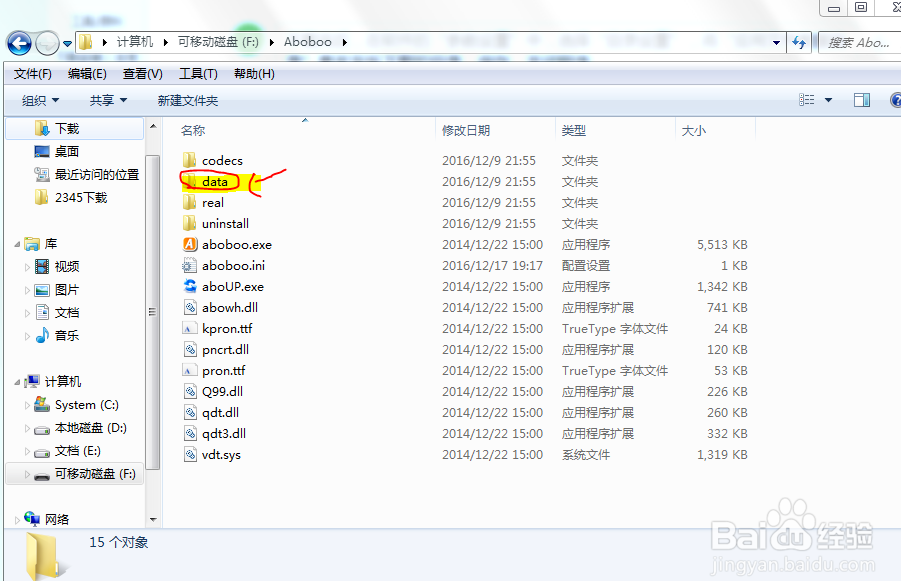Select the real folder icon
This screenshot has height=581, width=901.
190,202
